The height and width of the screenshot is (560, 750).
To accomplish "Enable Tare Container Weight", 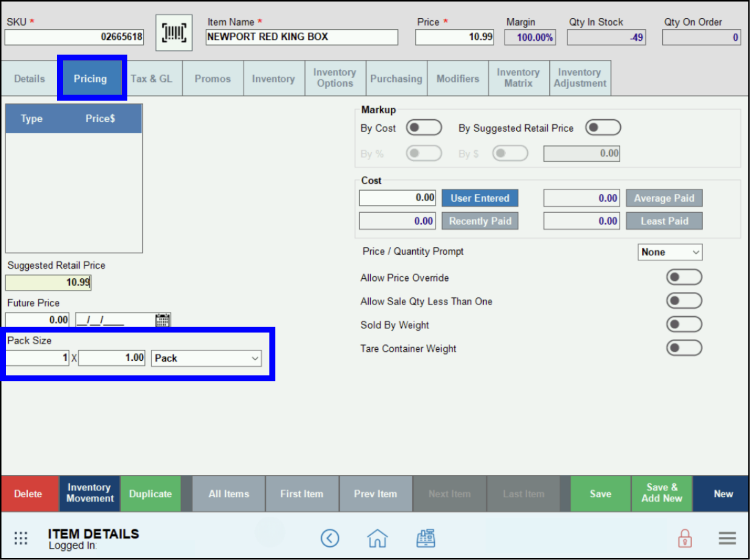I will (684, 348).
